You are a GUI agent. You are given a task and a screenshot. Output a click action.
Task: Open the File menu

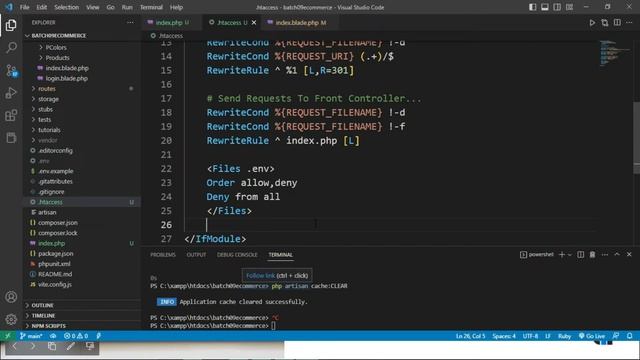pos(24,7)
